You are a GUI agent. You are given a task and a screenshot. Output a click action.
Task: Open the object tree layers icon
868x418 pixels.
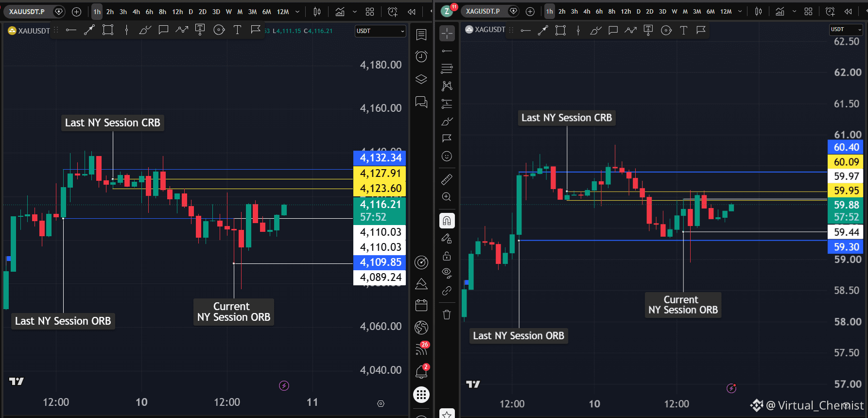click(x=421, y=79)
